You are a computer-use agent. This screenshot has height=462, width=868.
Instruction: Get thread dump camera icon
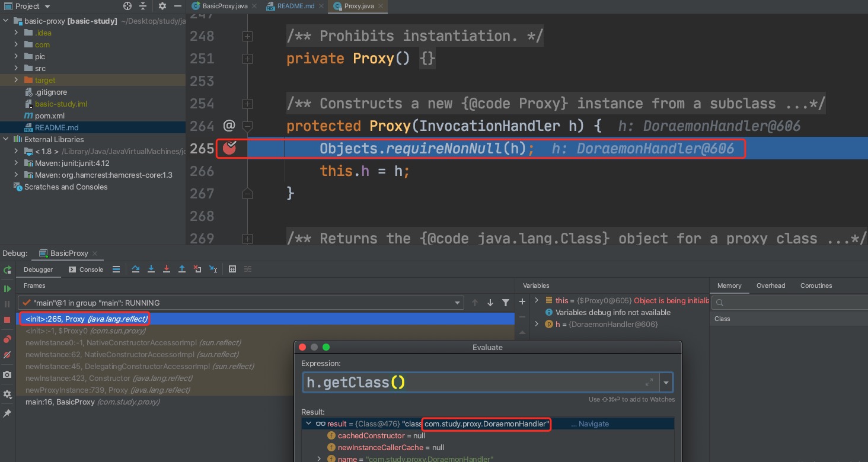(7, 375)
